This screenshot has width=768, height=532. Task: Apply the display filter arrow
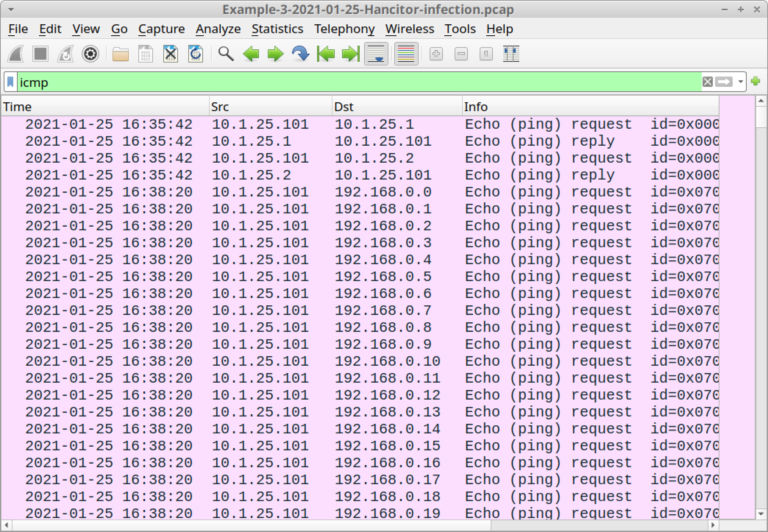[x=724, y=82]
